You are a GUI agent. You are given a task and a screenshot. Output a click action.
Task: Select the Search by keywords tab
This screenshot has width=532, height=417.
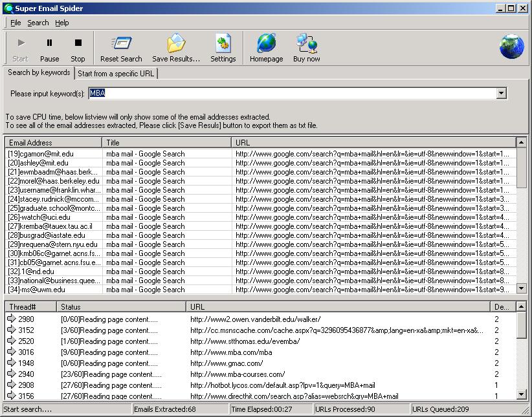[x=39, y=73]
